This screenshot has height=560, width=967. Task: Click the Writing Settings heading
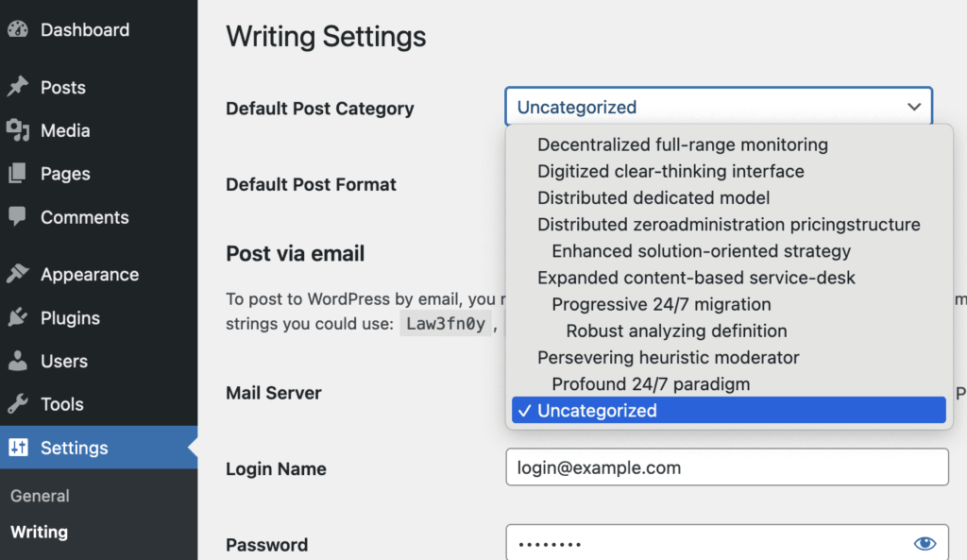(x=326, y=37)
